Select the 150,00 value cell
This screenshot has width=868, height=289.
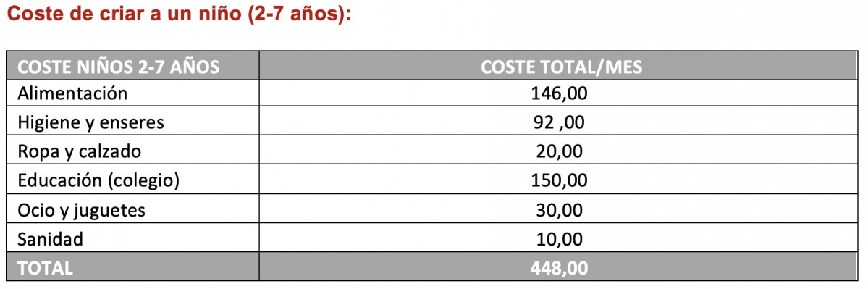(559, 180)
